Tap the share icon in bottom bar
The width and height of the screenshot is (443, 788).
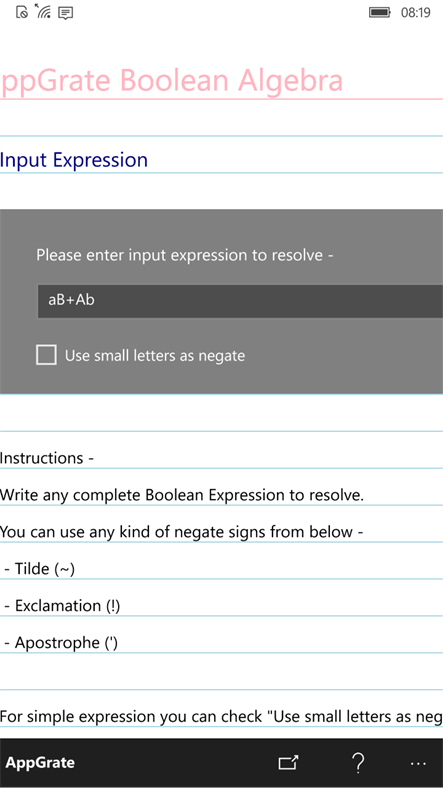pos(288,763)
